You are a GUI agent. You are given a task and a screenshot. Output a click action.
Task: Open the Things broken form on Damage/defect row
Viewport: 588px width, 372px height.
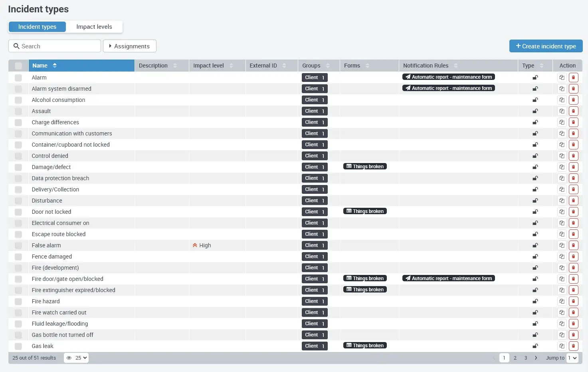pos(364,166)
